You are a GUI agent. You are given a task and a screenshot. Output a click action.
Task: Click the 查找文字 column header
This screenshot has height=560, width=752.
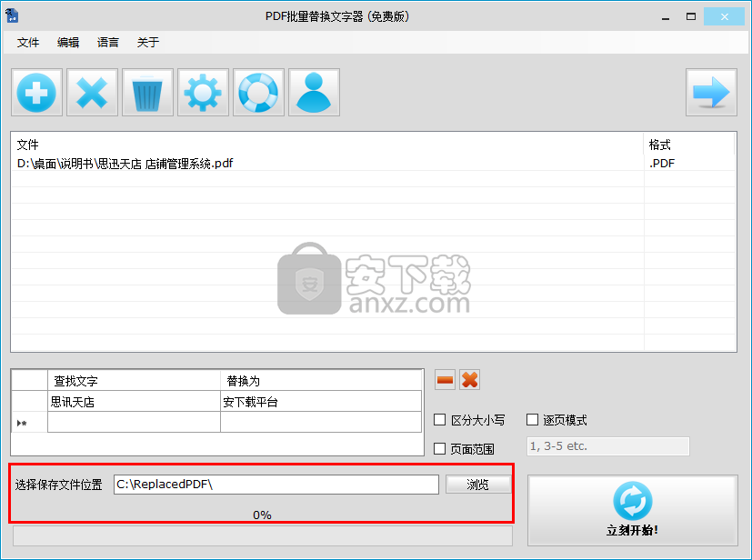click(x=134, y=381)
